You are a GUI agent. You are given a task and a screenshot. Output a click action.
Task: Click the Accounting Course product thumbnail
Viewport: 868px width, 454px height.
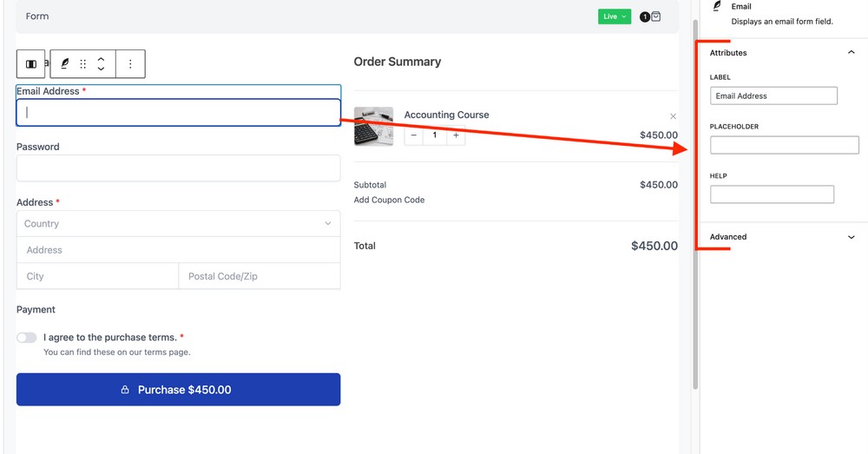(373, 127)
